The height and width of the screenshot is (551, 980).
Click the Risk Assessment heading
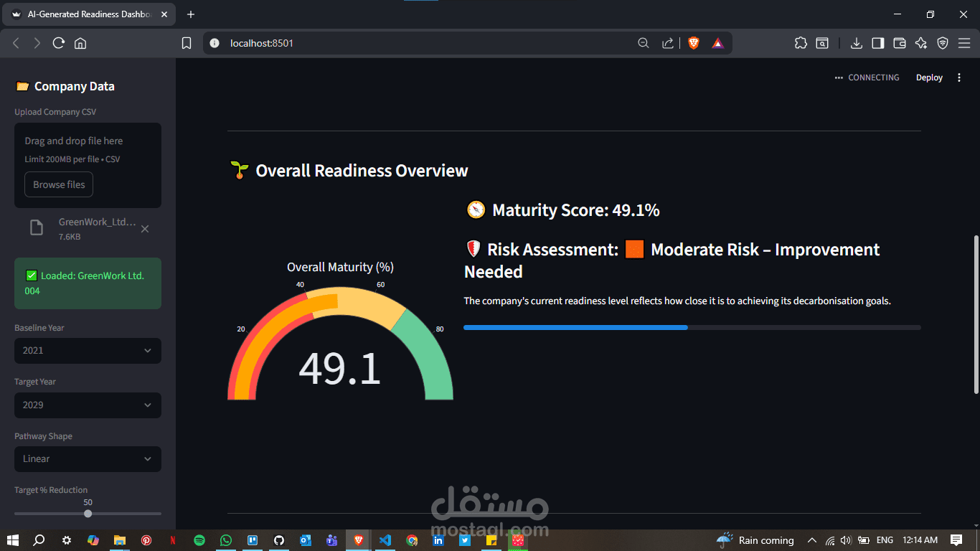pos(672,260)
